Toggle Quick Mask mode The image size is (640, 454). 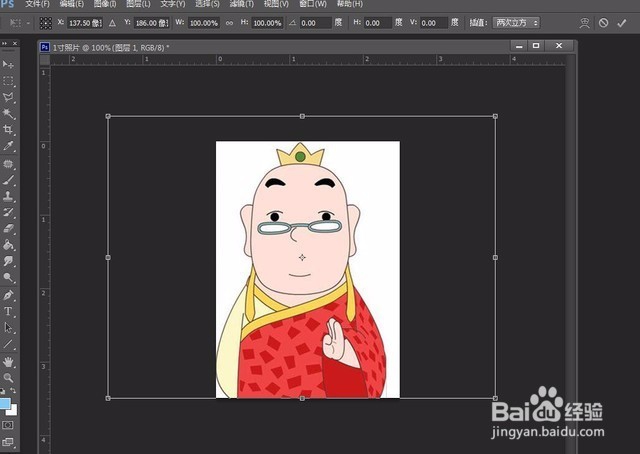(8, 425)
